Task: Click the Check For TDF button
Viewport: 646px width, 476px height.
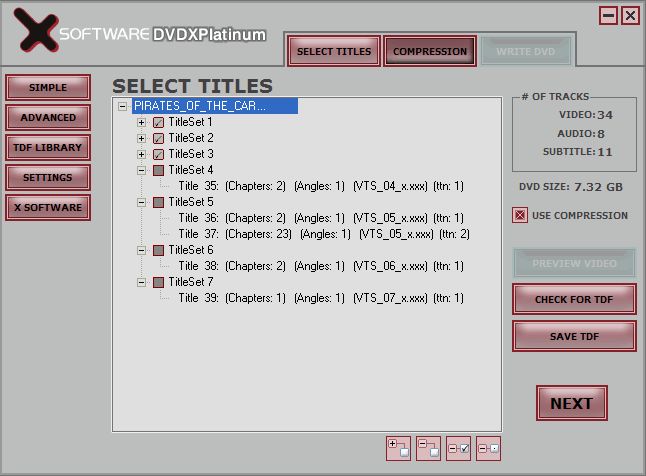Action: [574, 299]
